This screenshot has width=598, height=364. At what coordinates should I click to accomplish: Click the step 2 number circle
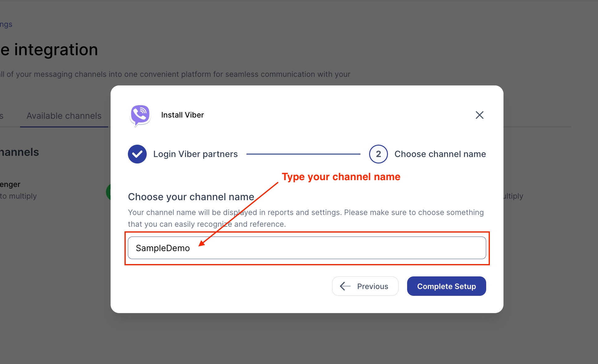click(378, 154)
